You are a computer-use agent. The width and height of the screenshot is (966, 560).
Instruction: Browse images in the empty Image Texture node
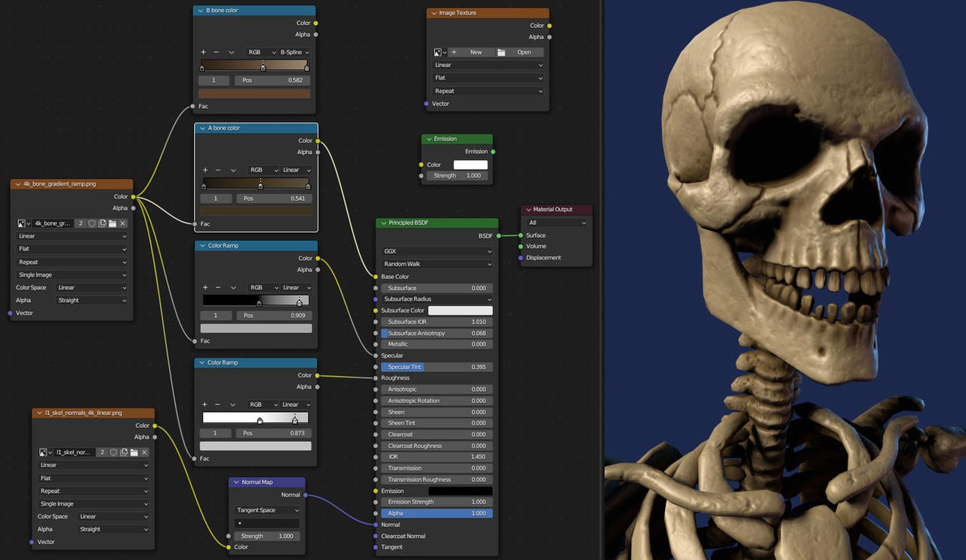[440, 52]
